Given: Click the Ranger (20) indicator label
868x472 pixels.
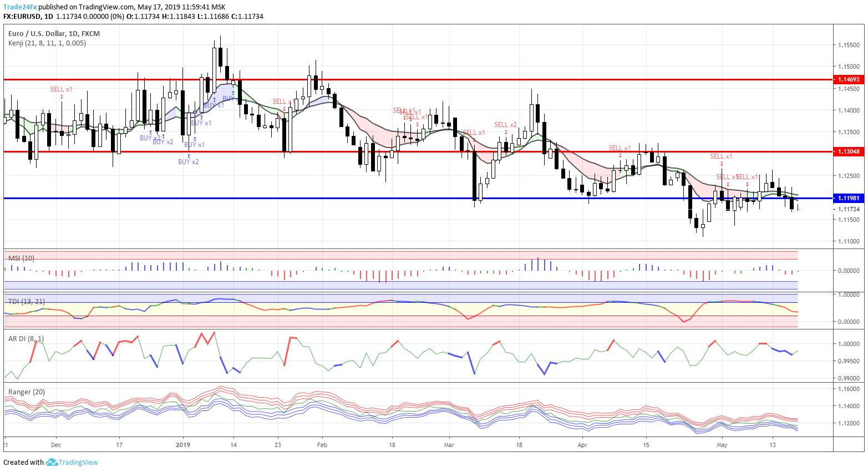Looking at the screenshot, I should coord(27,392).
